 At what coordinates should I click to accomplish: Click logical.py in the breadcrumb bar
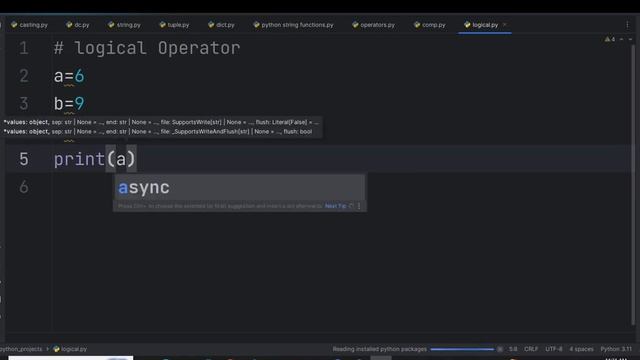(x=70, y=349)
